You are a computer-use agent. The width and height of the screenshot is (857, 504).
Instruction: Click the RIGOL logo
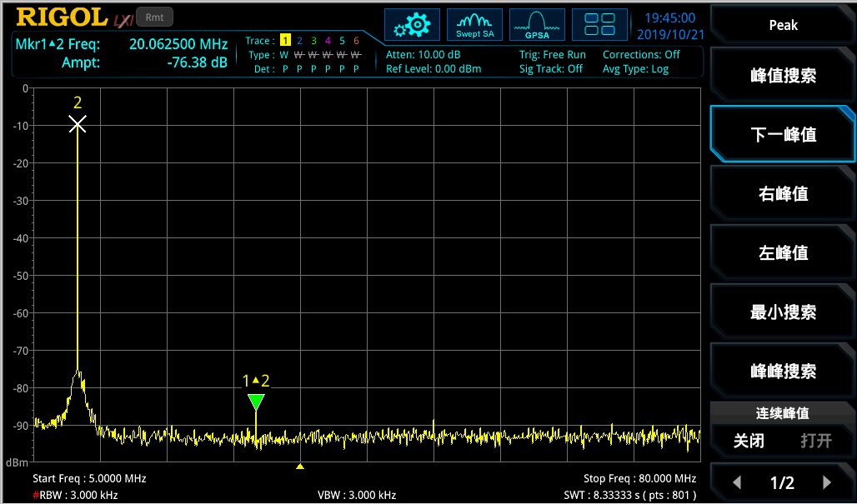62,17
